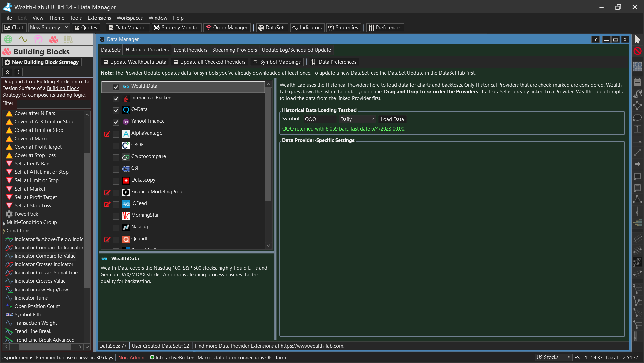Switch to Update Log/Scheduled Update tab
This screenshot has width=644, height=363.
(x=296, y=50)
